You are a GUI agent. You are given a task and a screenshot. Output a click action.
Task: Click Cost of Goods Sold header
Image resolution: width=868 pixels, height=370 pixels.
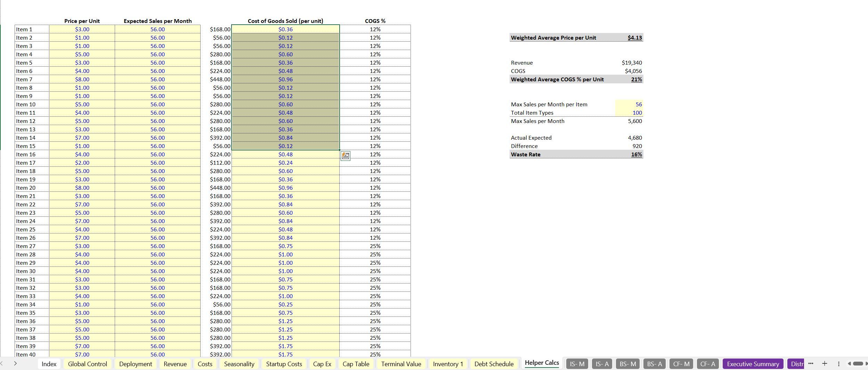tap(285, 21)
